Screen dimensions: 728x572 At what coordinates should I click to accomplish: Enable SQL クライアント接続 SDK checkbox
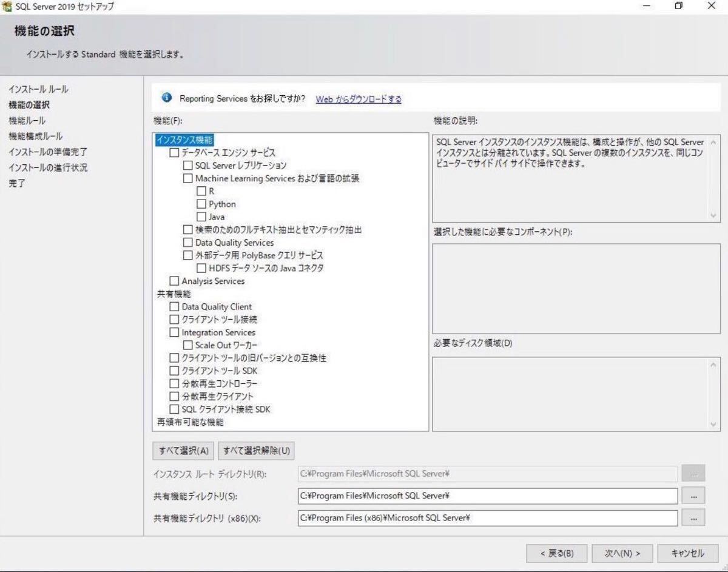174,409
